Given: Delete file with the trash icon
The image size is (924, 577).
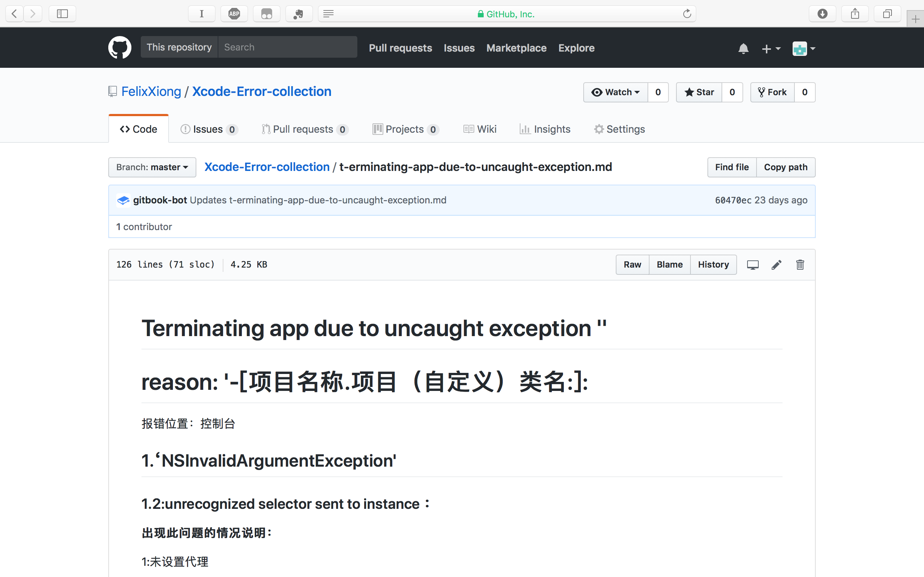Looking at the screenshot, I should [800, 264].
